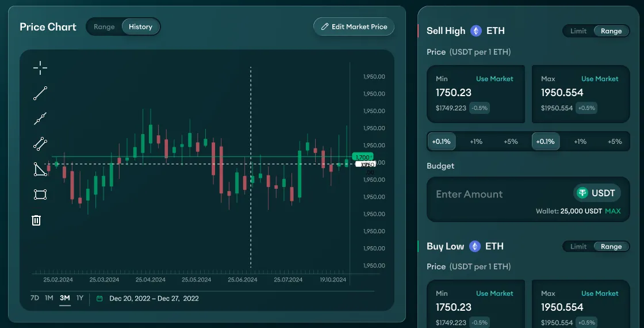This screenshot has height=328, width=644.
Task: Use Market for Sell High Min price
Action: tap(494, 78)
